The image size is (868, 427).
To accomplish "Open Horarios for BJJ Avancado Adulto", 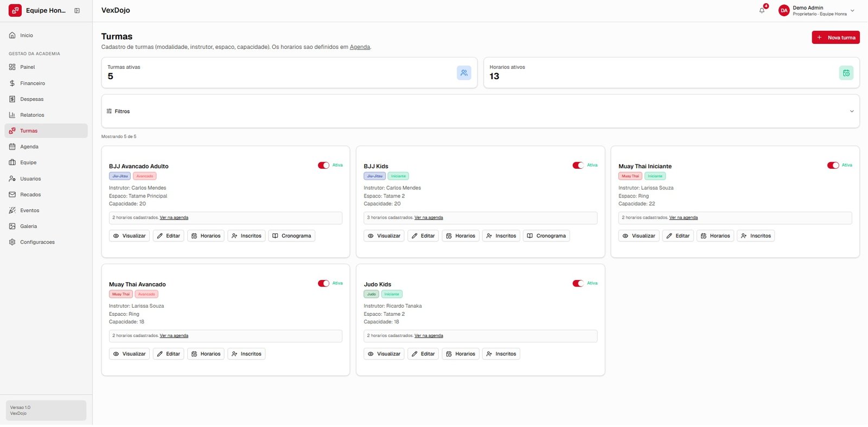I will (206, 236).
